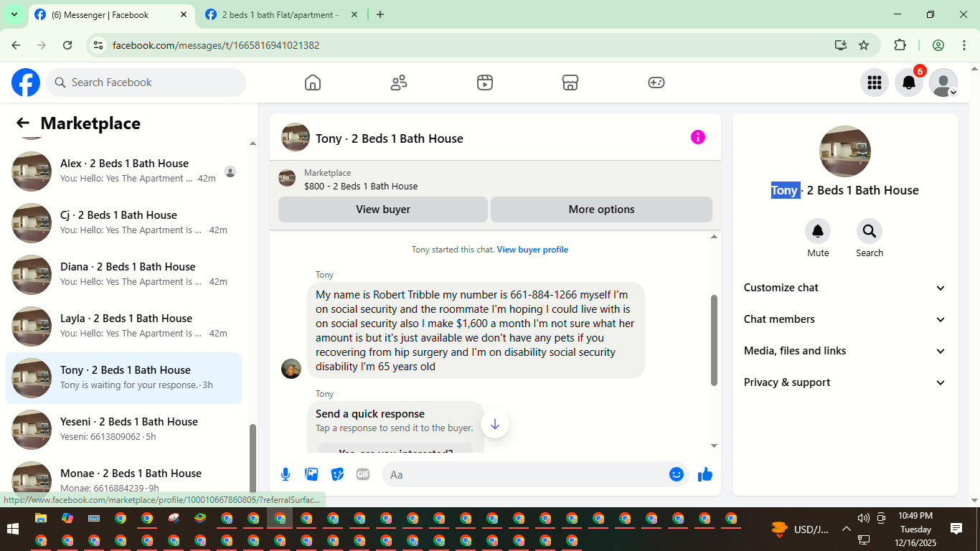Attach a file with the photo icon
This screenshot has width=980, height=551.
tap(311, 474)
